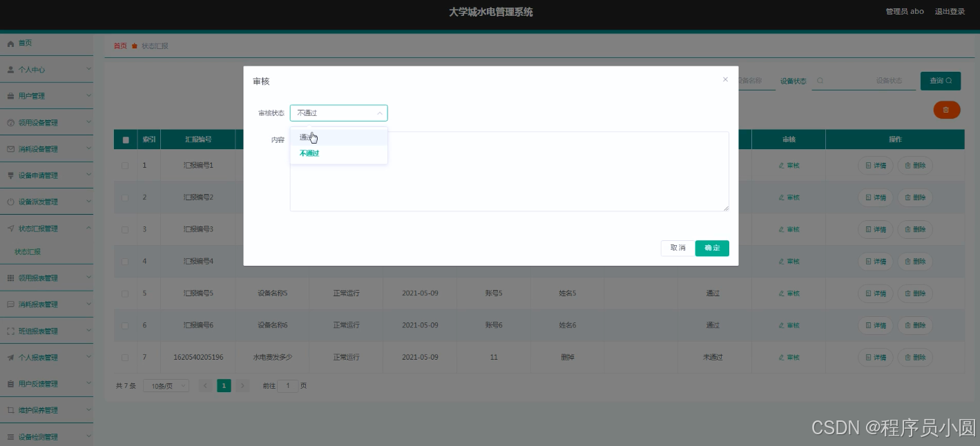This screenshot has width=980, height=446.
Task: Tick the checkbox for row 5
Action: (125, 293)
